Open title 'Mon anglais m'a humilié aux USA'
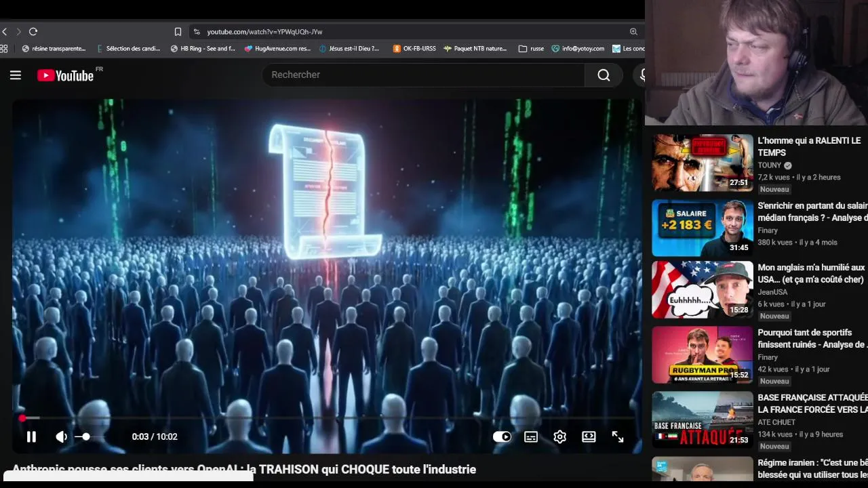868x488 pixels. [x=811, y=273]
